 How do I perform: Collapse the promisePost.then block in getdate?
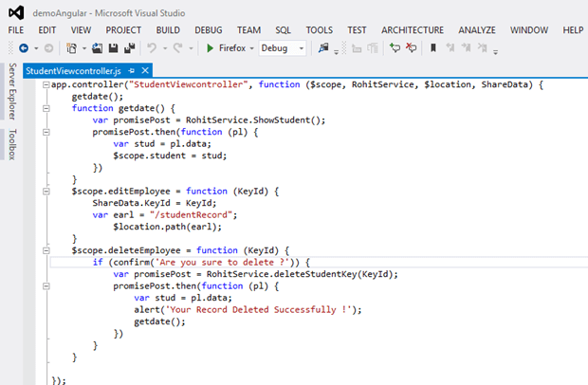click(x=46, y=133)
